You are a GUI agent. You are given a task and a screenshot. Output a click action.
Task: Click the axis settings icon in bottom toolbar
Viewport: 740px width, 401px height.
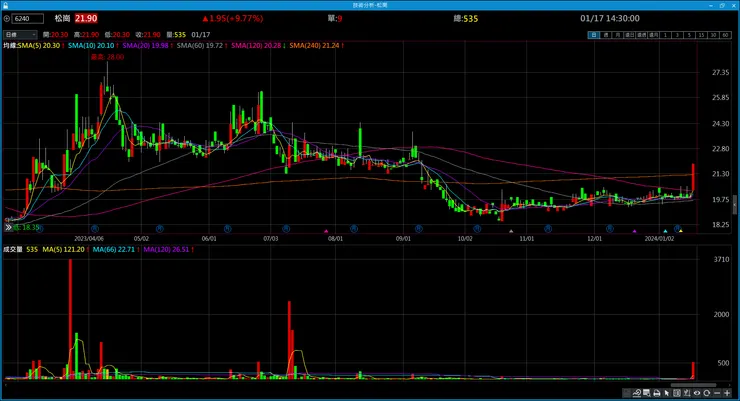click(687, 393)
